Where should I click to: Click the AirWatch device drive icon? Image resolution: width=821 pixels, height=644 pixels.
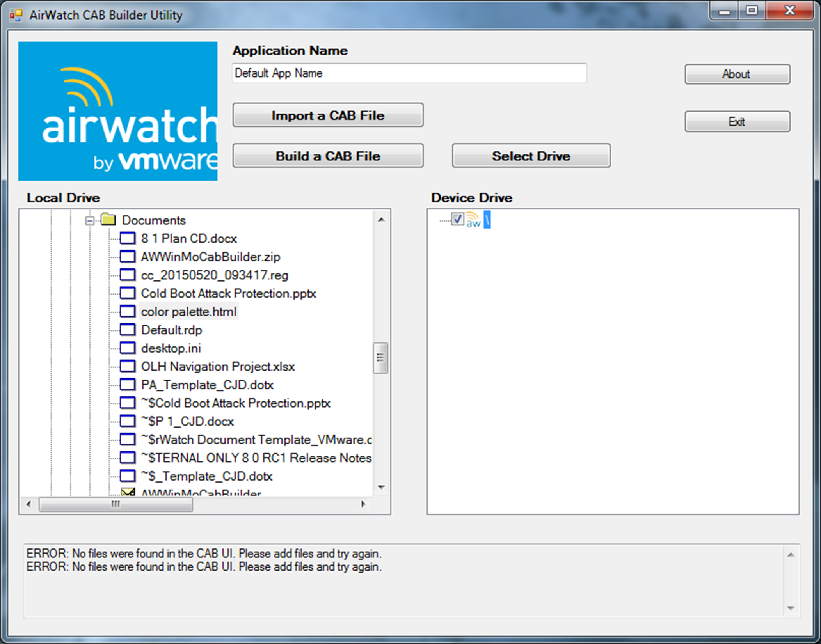coord(466,219)
